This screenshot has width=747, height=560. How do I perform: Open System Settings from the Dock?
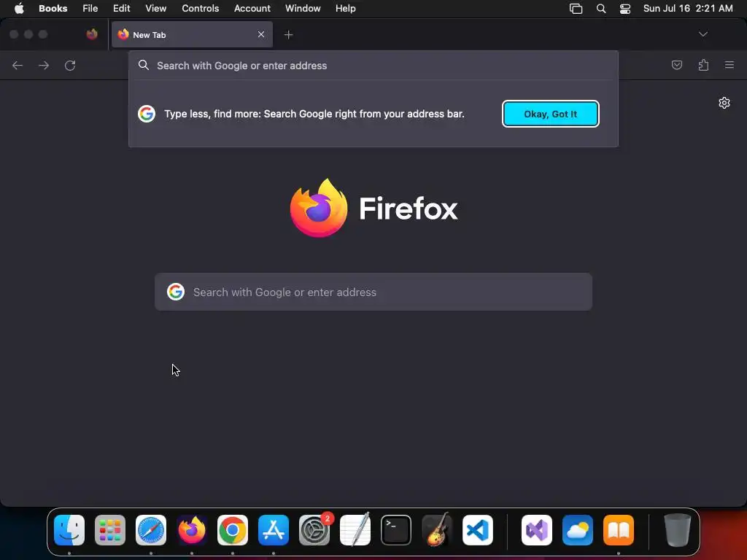(x=314, y=529)
